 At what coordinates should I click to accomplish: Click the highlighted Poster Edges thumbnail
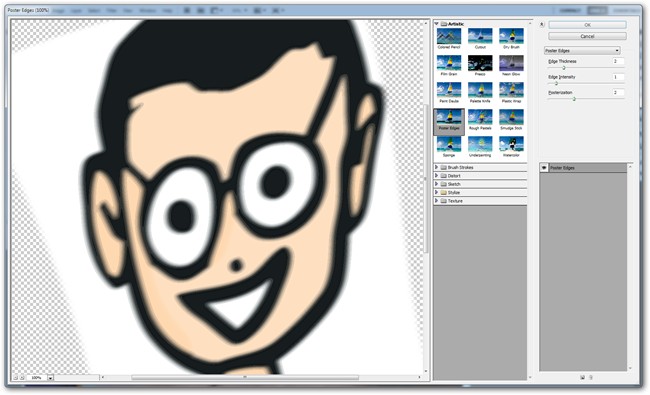[x=449, y=121]
